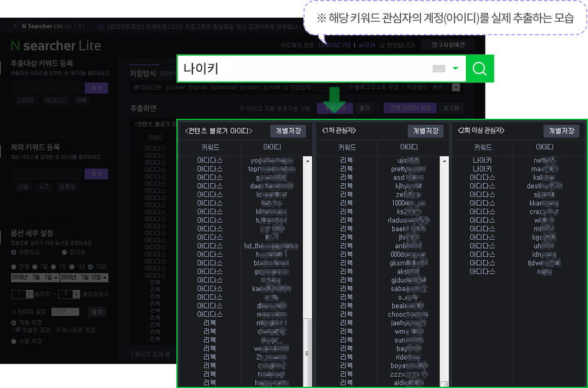Screen dimensions: 588x388
Task: Click the N Searcher Lite title bar logo icon
Action: point(15,26)
